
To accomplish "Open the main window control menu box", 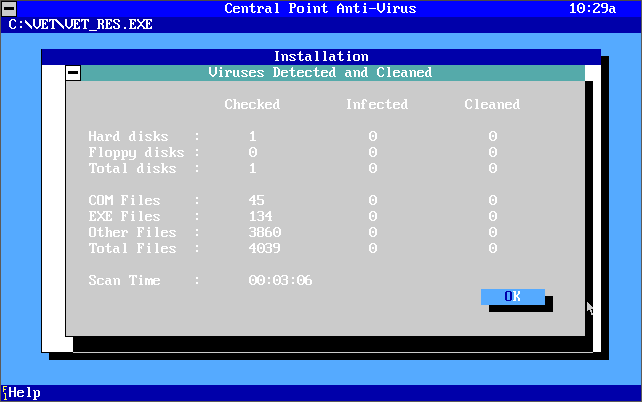I will click(x=8, y=8).
